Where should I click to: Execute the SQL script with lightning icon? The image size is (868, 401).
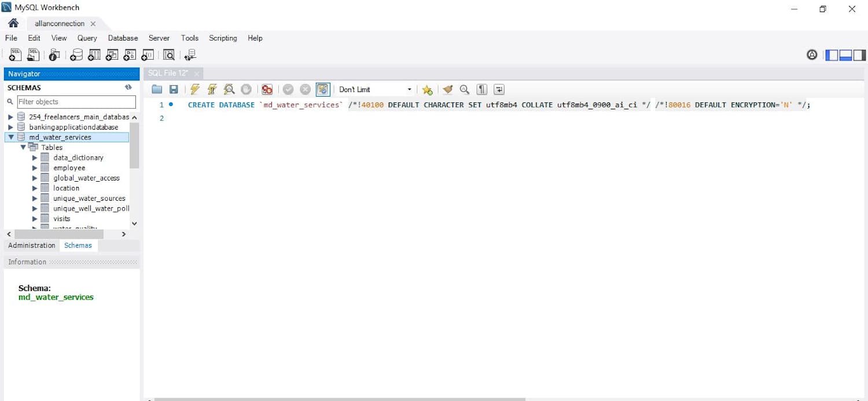pos(195,89)
